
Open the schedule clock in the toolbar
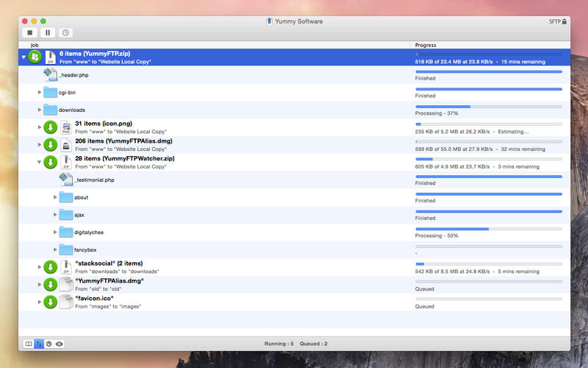[x=65, y=33]
